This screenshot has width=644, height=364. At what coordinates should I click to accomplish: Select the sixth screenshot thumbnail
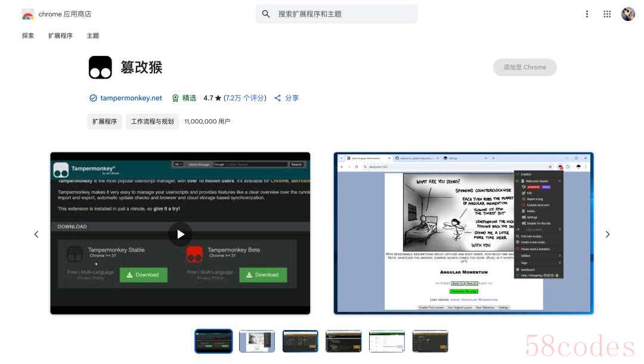430,341
